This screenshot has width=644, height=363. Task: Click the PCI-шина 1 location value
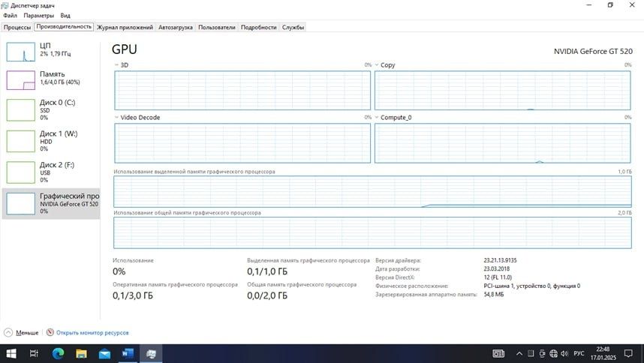(x=532, y=286)
